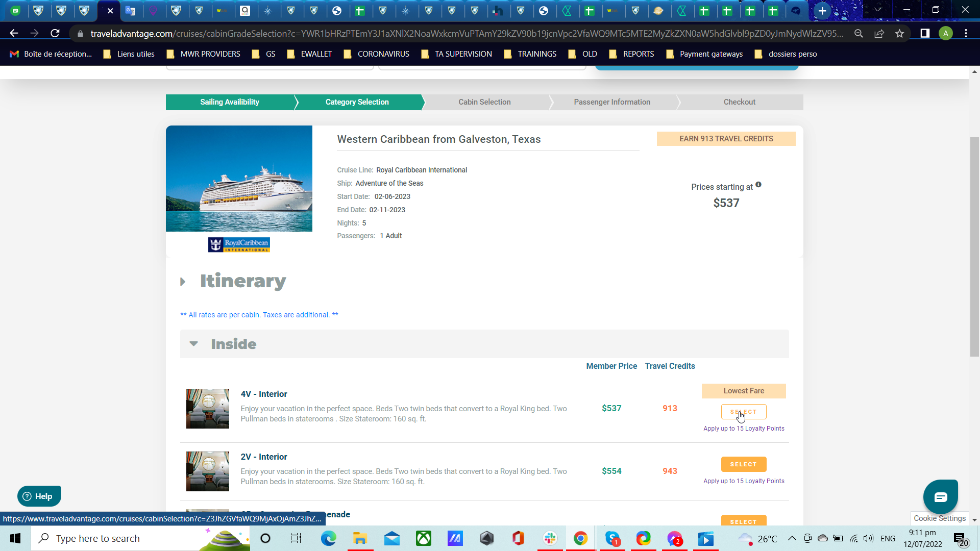
Task: Open the browser side panel icon
Action: (924, 33)
